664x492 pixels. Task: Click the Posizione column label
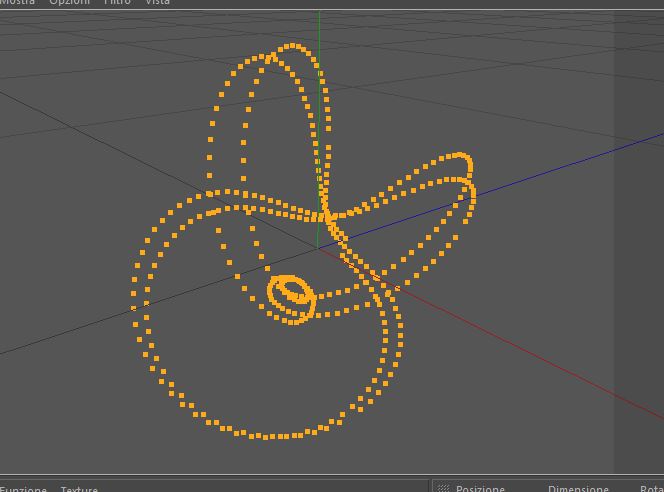pyautogui.click(x=480, y=489)
